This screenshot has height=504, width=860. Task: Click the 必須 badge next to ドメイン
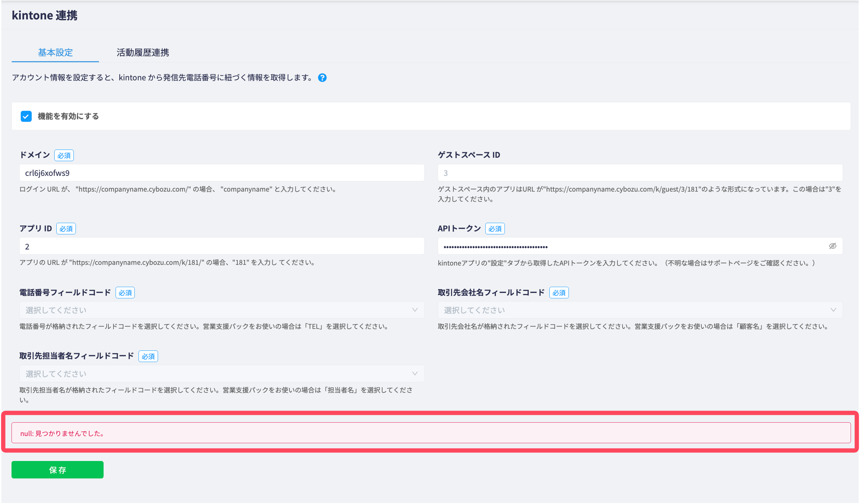coord(64,155)
